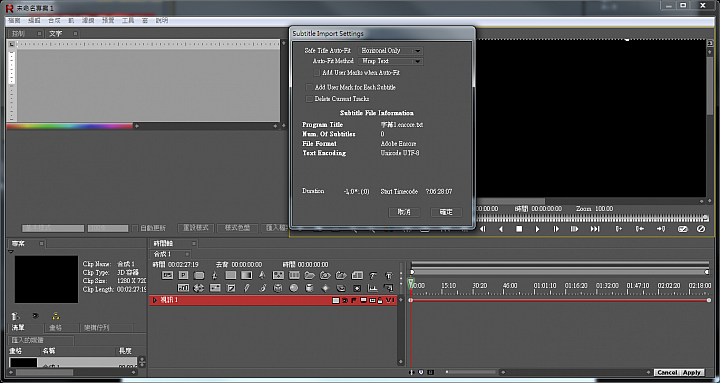Click the stop button in preview transport
The width and height of the screenshot is (720, 383).
[x=519, y=229]
